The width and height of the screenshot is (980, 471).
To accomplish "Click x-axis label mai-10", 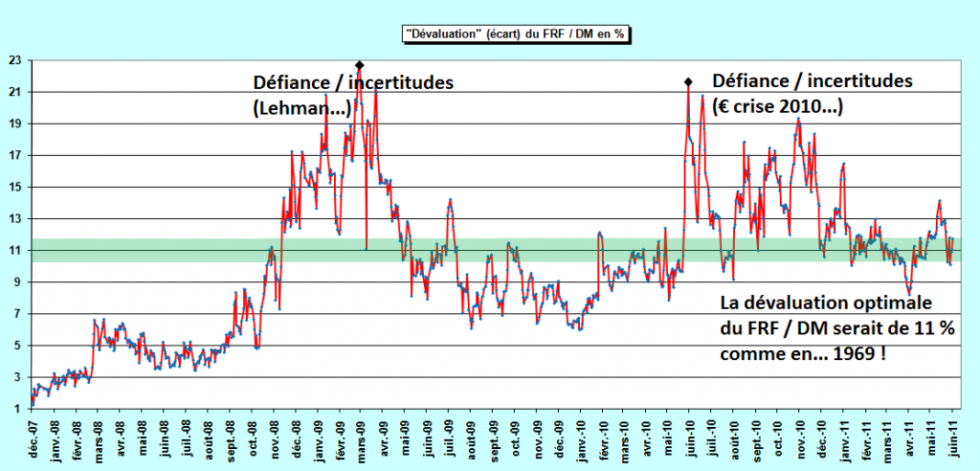I will point(667,436).
